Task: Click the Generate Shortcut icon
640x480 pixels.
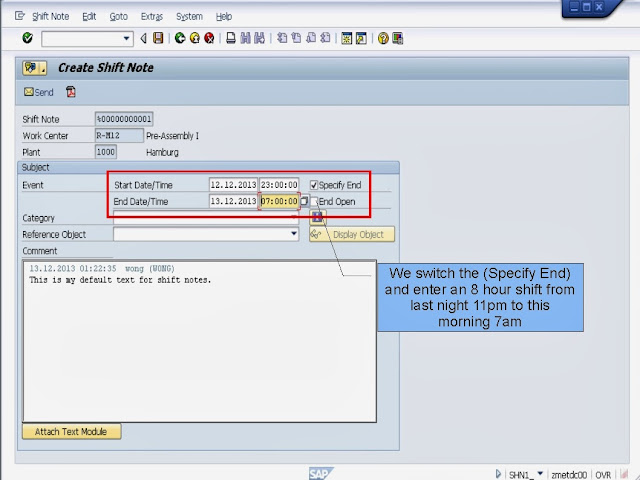Action: pyautogui.click(x=361, y=38)
